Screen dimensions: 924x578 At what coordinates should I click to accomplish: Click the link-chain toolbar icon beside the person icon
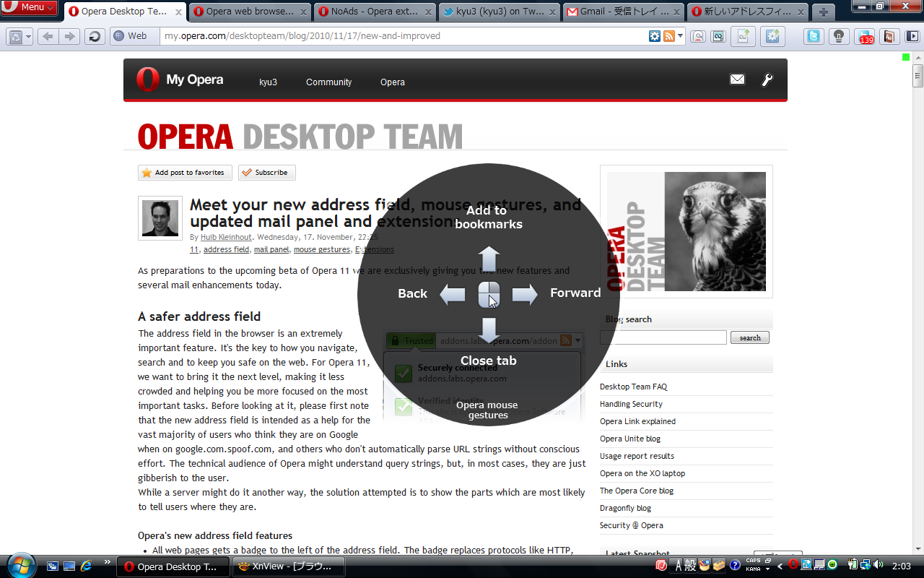coord(718,36)
